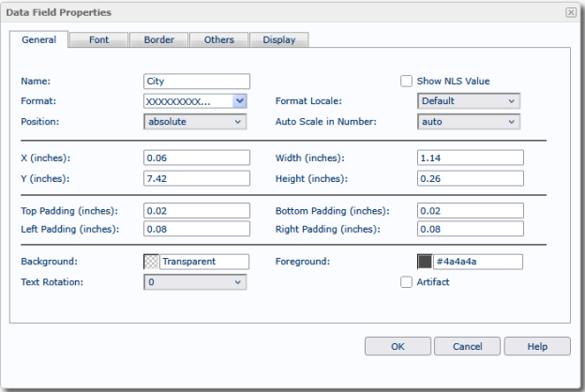Click the Foreground color swatch
585x392 pixels.
click(426, 262)
